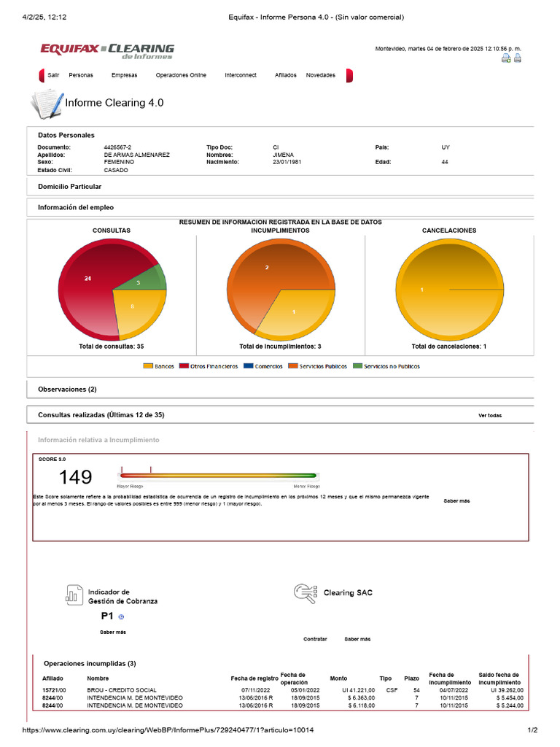Screen dimensions: 560x747
Task: Open the Empresas menu
Action: (124, 75)
